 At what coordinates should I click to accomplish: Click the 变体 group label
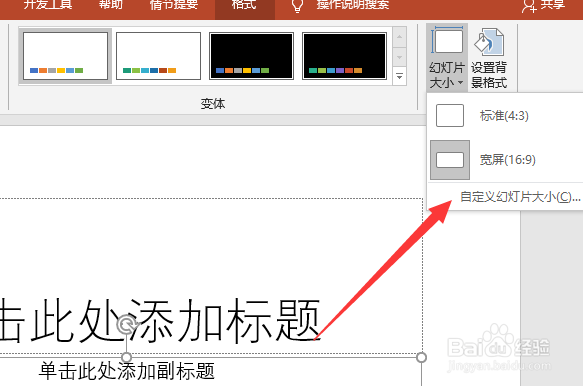coord(213,103)
